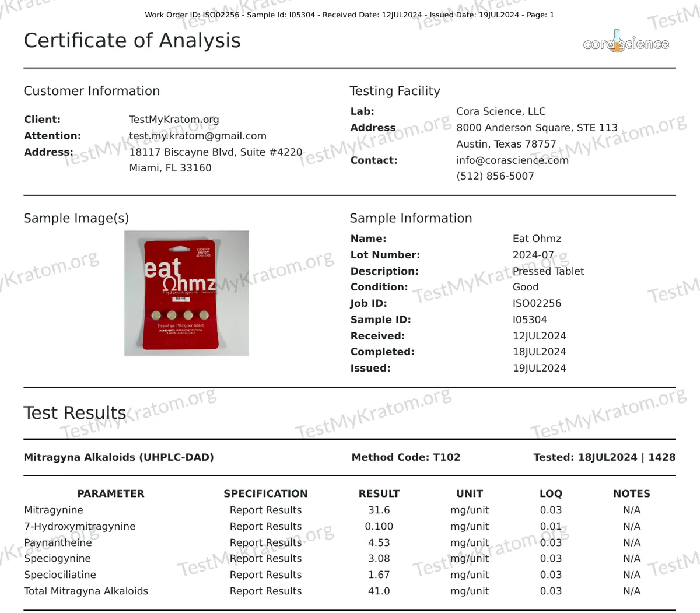The width and height of the screenshot is (700, 613).
Task: Click the info@corascience.com contact email
Action: (512, 160)
